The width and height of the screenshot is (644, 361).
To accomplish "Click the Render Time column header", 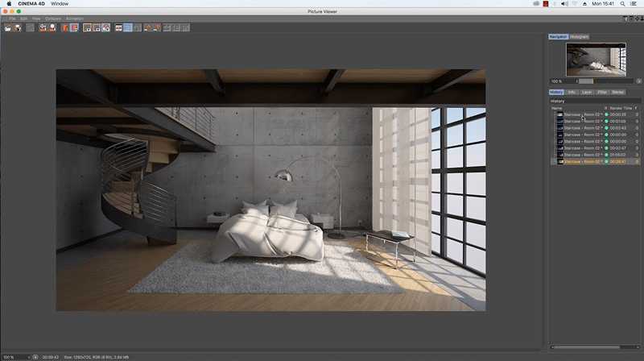I will click(621, 108).
